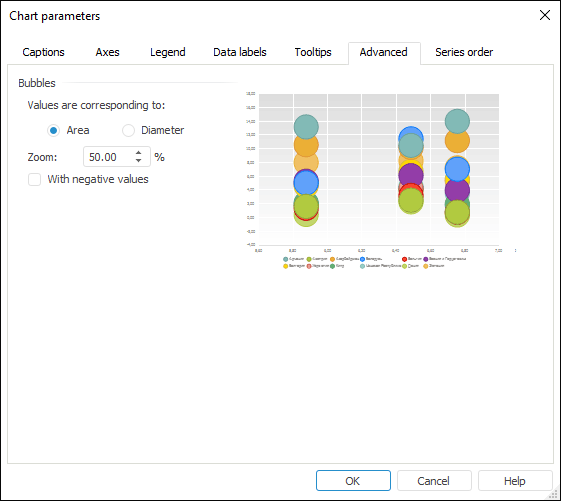561x501 pixels.
Task: Open the Axes tab
Action: pos(107,52)
